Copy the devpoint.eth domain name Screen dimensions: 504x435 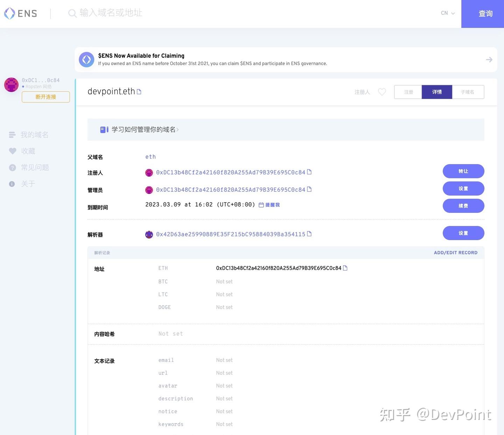point(139,91)
